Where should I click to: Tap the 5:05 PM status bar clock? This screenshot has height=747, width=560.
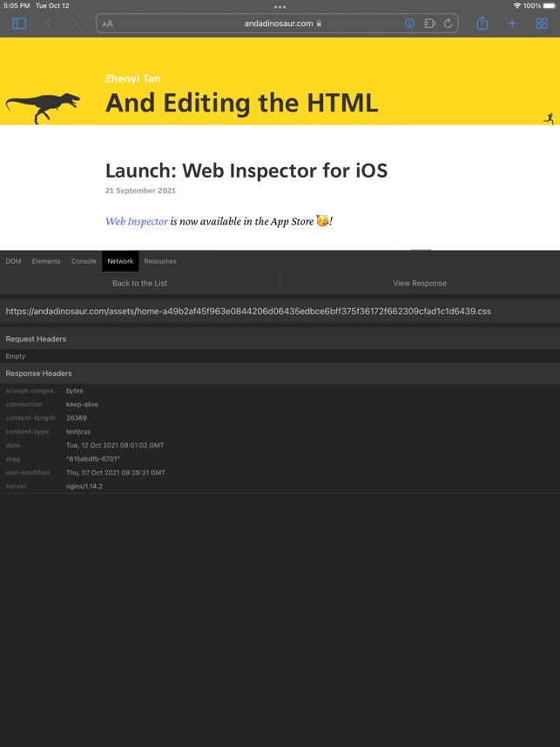(17, 6)
